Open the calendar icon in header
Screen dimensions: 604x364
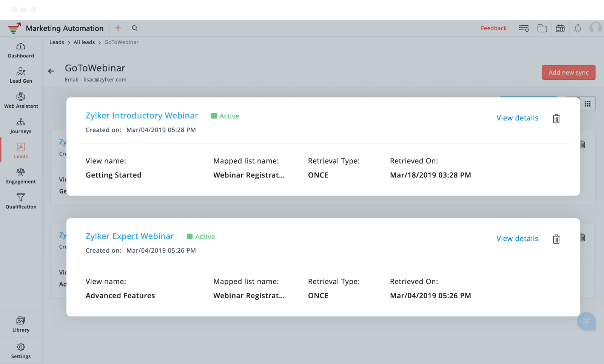coord(560,28)
